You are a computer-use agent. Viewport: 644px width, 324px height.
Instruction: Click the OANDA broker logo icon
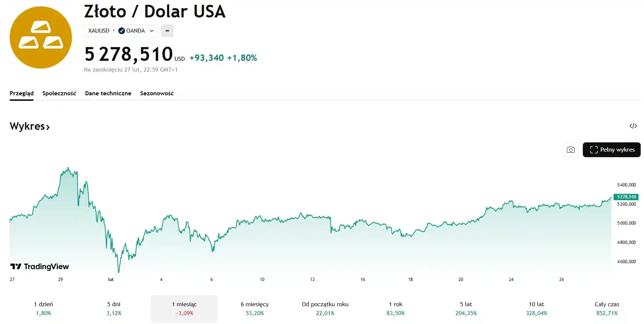pyautogui.click(x=122, y=31)
